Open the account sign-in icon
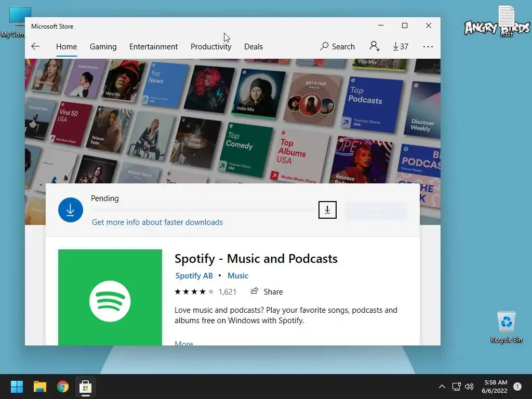Image resolution: width=532 pixels, height=399 pixels. pyautogui.click(x=375, y=46)
